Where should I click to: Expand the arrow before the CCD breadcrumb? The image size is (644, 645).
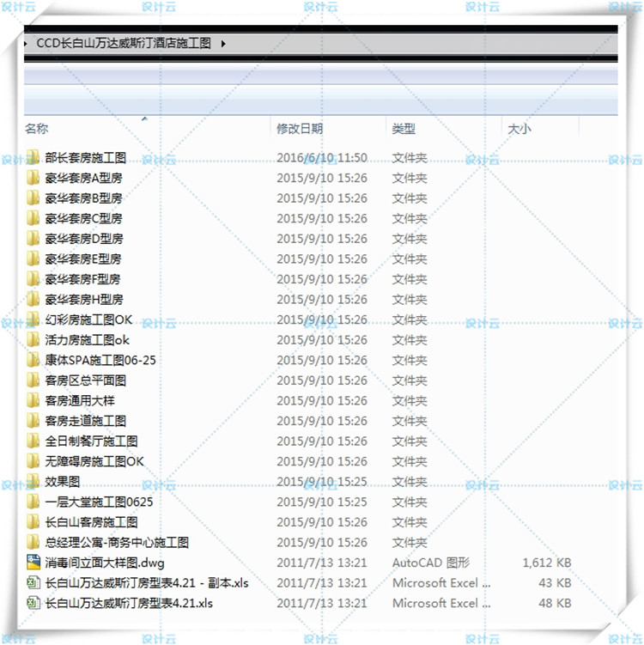[x=26, y=43]
